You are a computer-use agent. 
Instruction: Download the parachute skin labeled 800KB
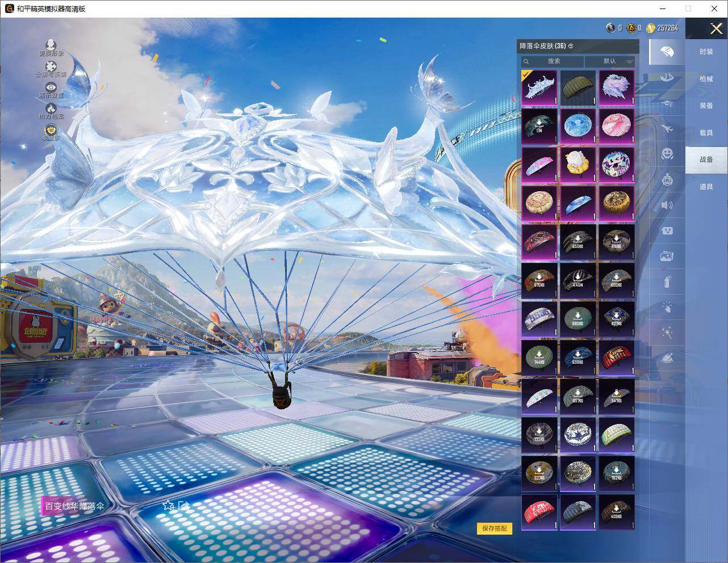point(617,281)
